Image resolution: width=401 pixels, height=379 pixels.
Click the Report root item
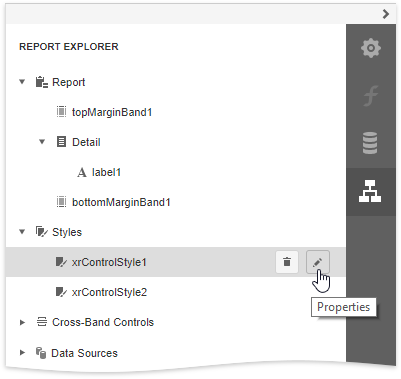pyautogui.click(x=69, y=82)
